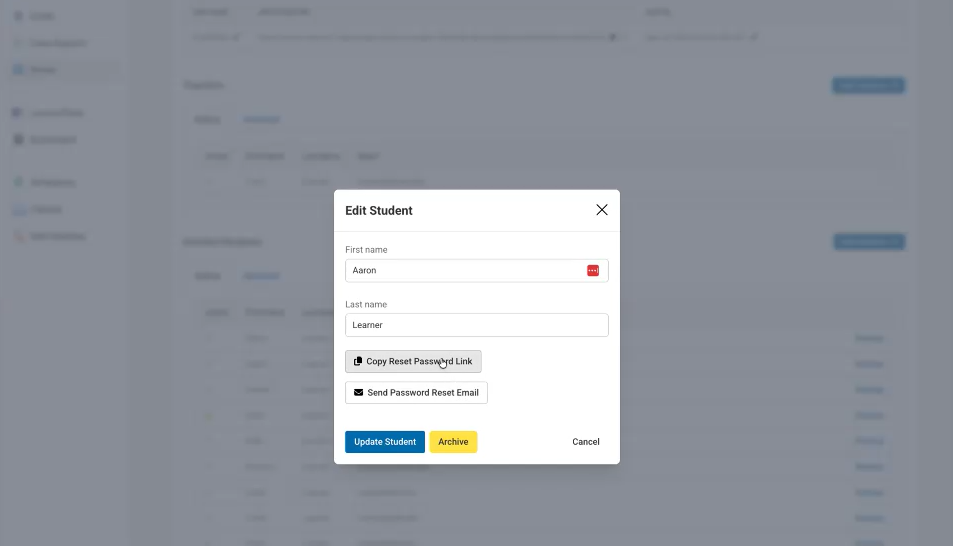
Task: Cancel editing the student
Action: (585, 442)
